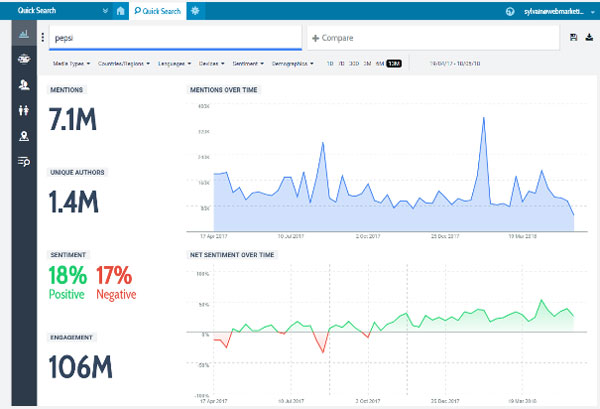Click the 106M engagement value
Viewport: 600px width, 409px height.
[x=81, y=367]
